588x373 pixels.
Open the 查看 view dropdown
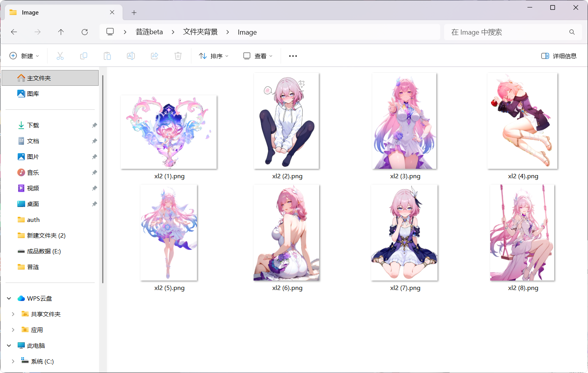258,56
